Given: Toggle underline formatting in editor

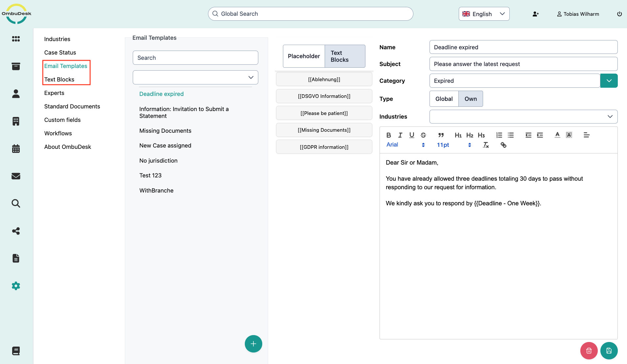Looking at the screenshot, I should click(412, 135).
